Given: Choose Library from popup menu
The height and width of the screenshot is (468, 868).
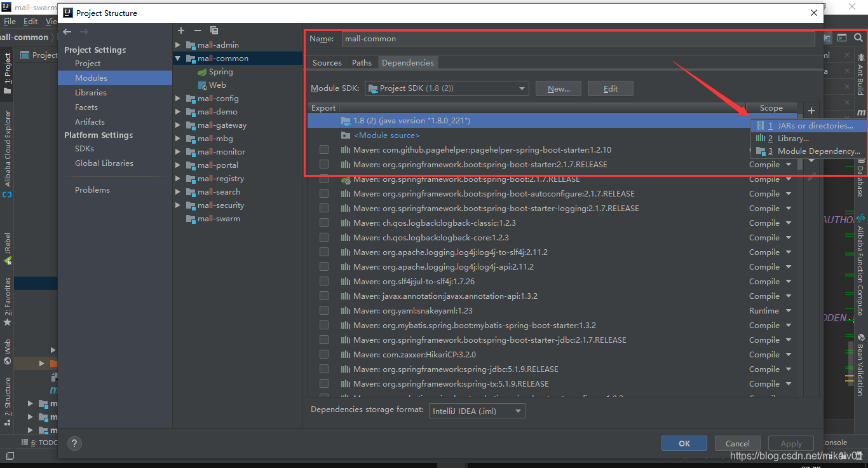Looking at the screenshot, I should point(809,139).
